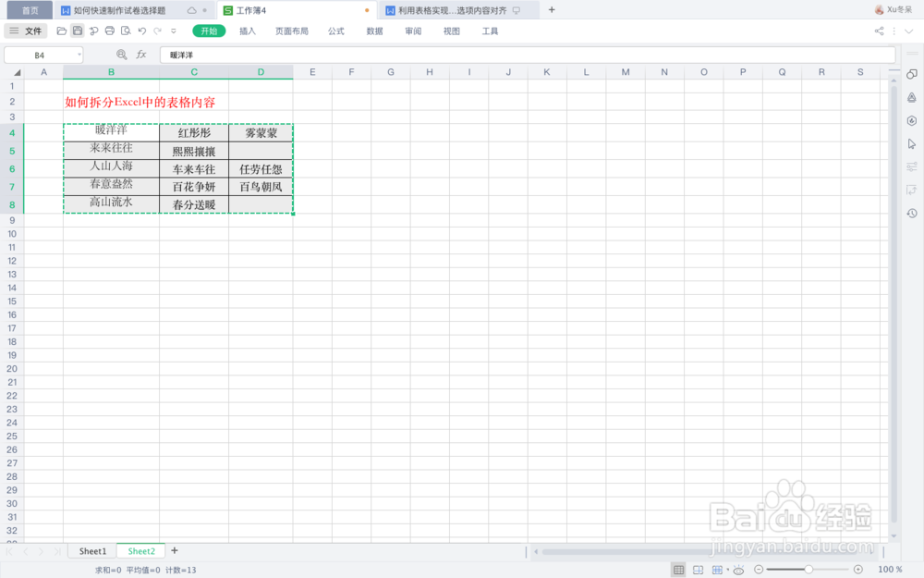
Task: Open Print Preview from the quick access toolbar
Action: pyautogui.click(x=127, y=31)
